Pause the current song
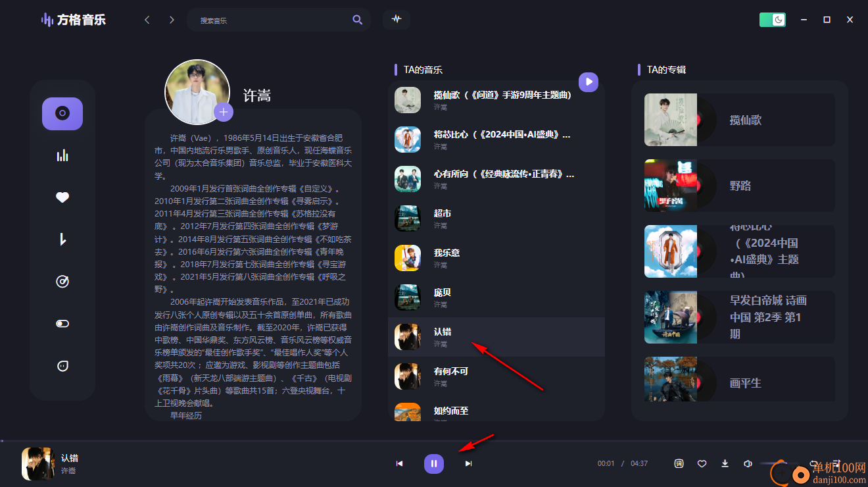The width and height of the screenshot is (868, 487). tap(434, 464)
